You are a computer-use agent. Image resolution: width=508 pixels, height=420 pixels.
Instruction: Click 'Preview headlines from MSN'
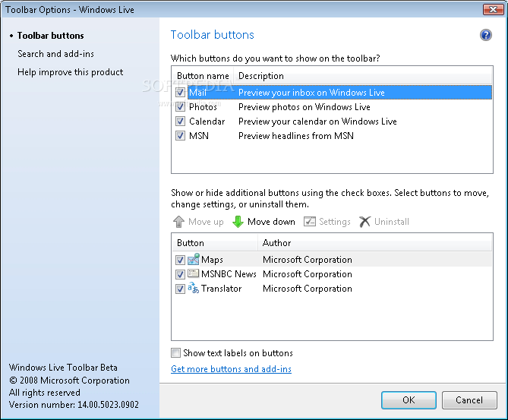(296, 136)
